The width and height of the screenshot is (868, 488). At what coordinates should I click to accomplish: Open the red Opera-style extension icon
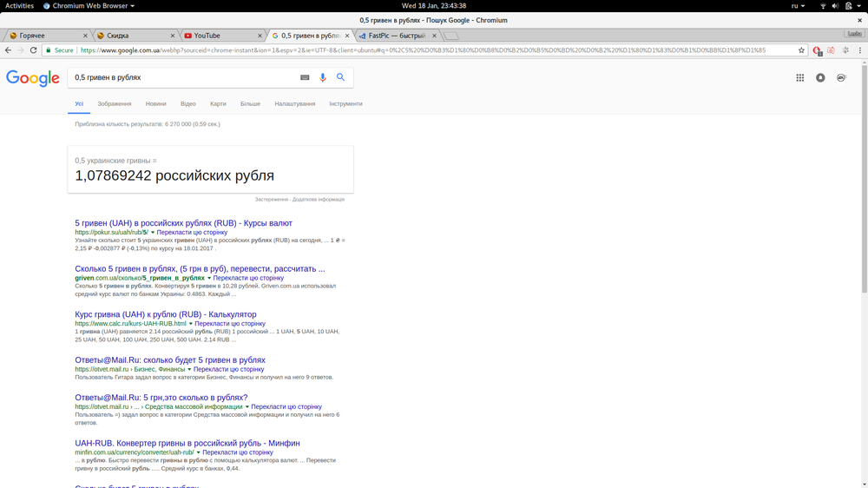pos(817,50)
